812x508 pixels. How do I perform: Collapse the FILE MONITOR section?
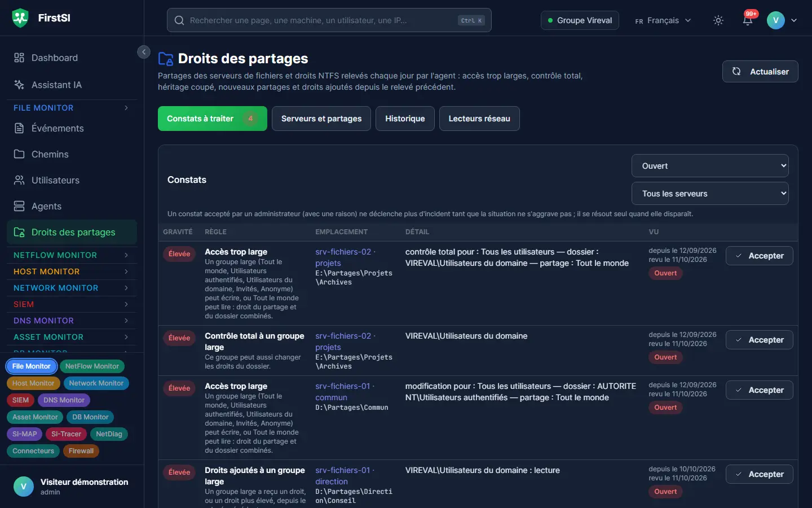tap(72, 108)
